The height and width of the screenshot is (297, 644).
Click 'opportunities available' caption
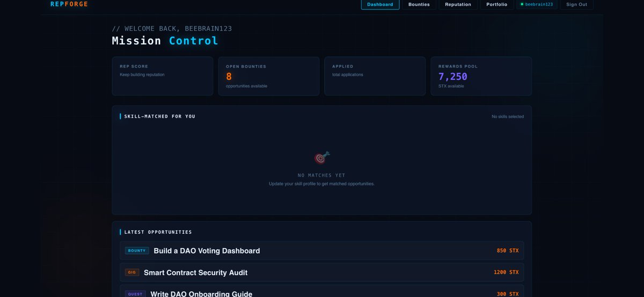[246, 86]
